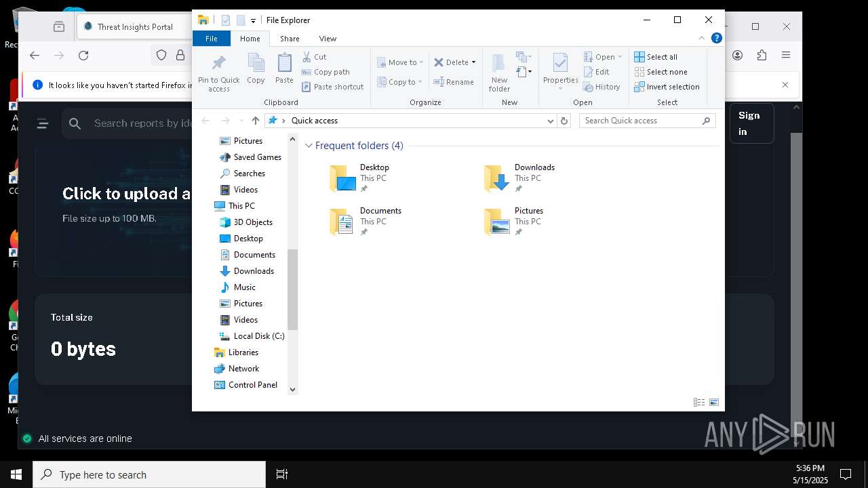
Task: Dismiss Firefox notification bar close icon
Action: click(x=785, y=85)
